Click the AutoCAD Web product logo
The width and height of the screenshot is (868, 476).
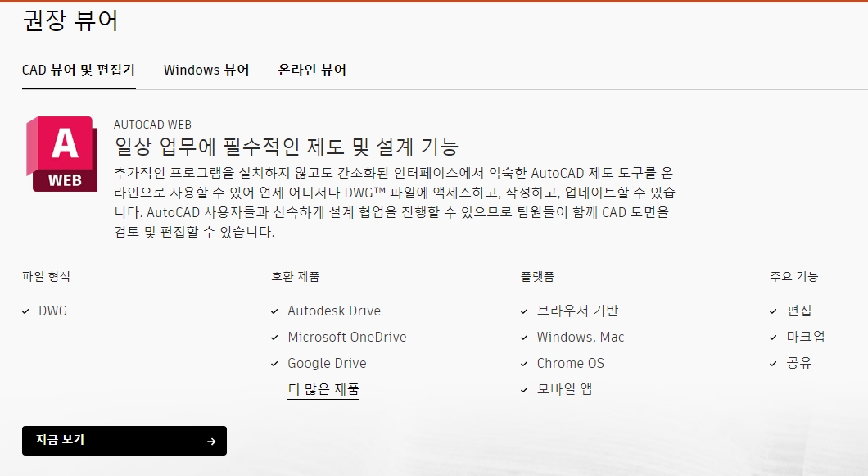coord(62,154)
